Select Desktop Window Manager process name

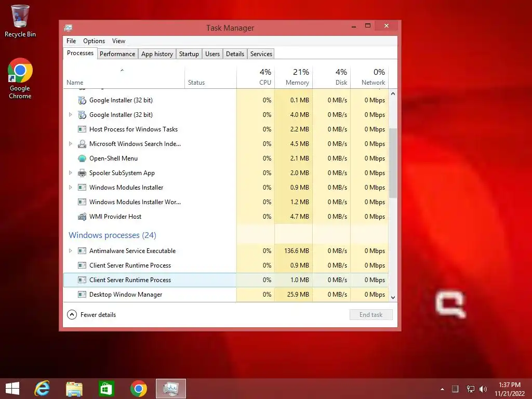tap(126, 295)
